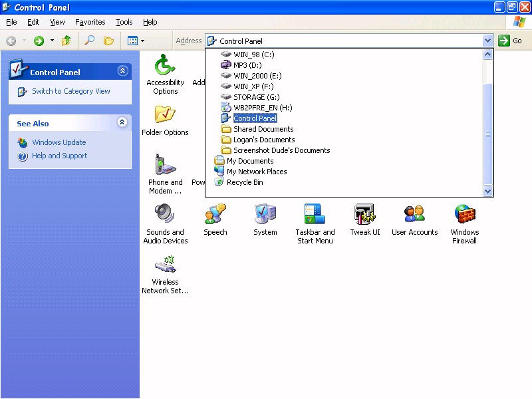Collapse the See Also sidebar section

[122, 122]
